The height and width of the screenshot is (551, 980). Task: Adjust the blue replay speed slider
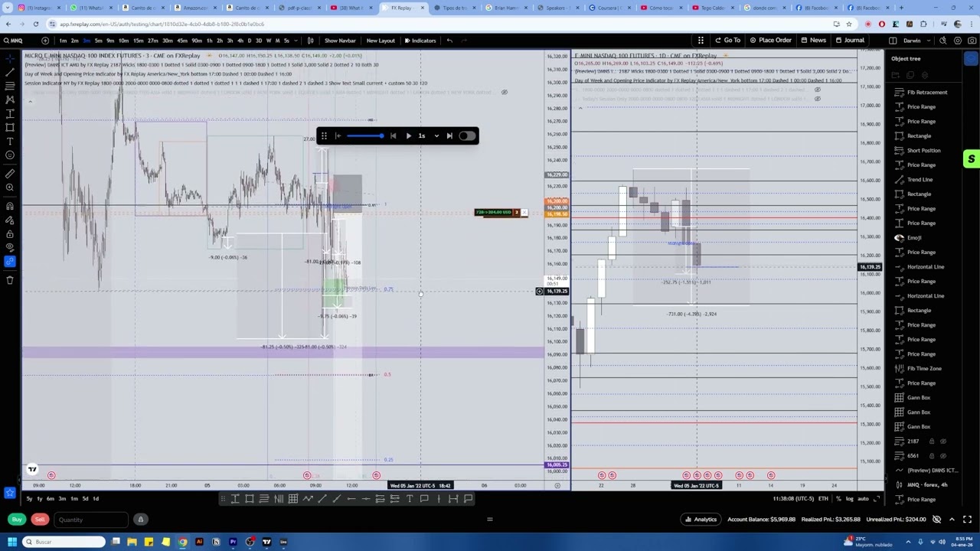[366, 136]
